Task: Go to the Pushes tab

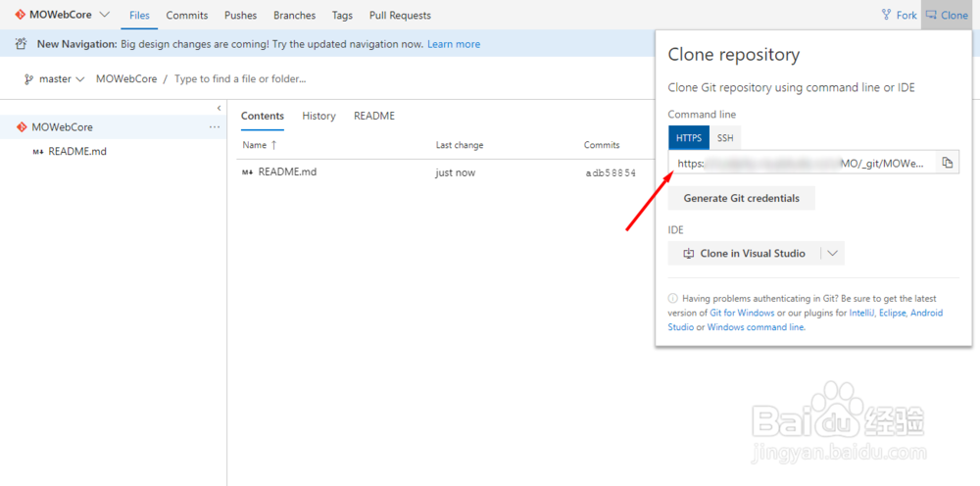Action: point(241,16)
